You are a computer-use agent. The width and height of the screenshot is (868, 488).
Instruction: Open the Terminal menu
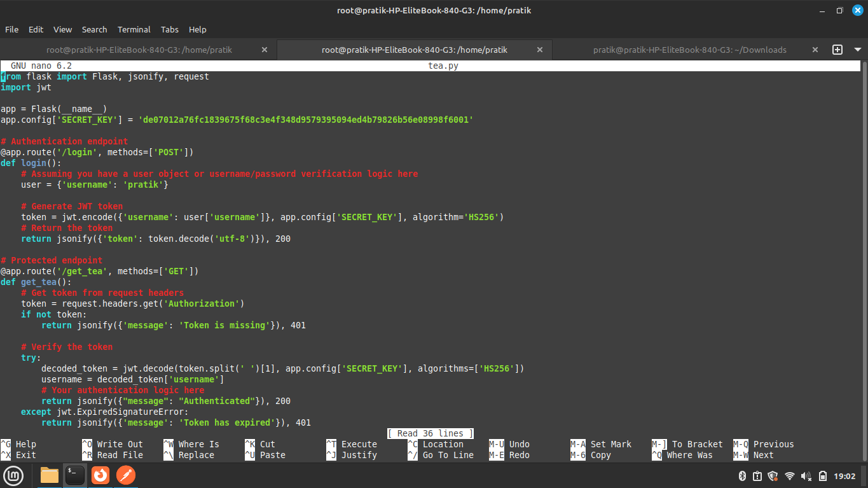[x=134, y=29]
